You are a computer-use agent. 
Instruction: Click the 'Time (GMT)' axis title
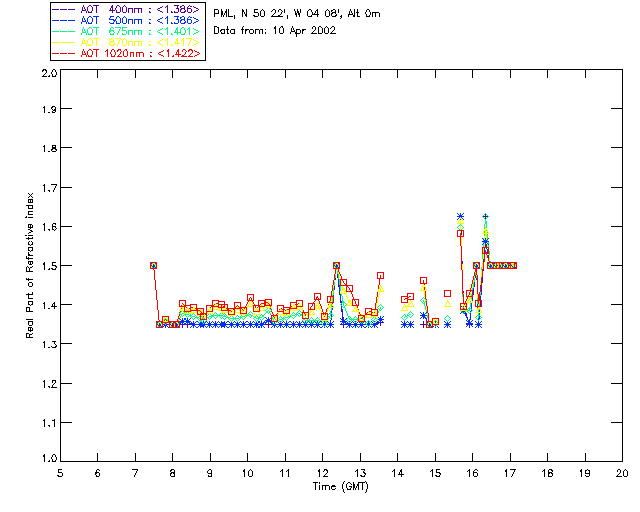[340, 487]
